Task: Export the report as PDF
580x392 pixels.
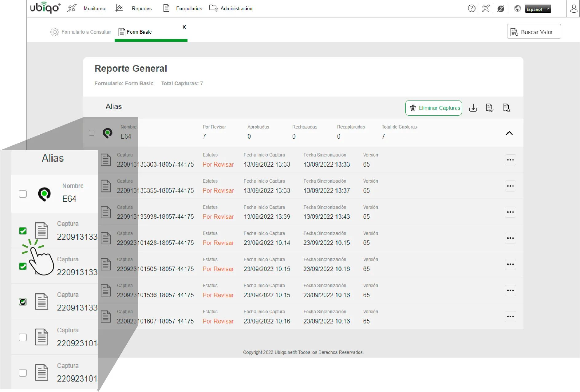Action: click(x=490, y=108)
